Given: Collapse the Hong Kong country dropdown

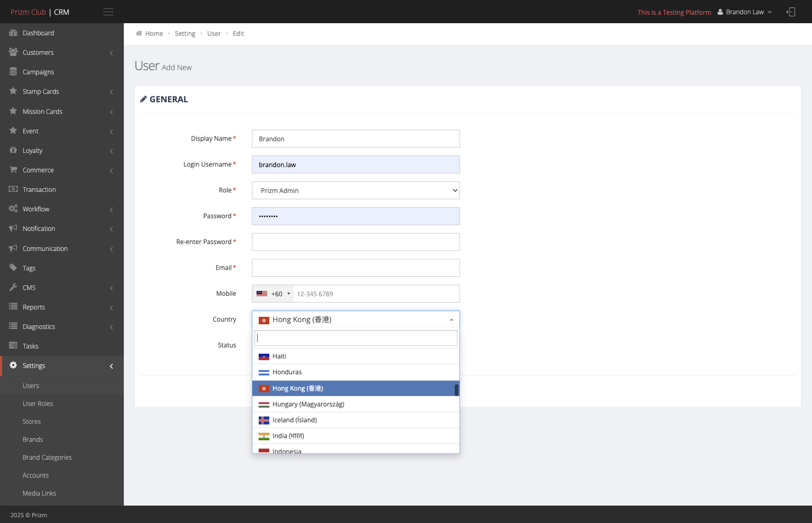Looking at the screenshot, I should (x=356, y=319).
